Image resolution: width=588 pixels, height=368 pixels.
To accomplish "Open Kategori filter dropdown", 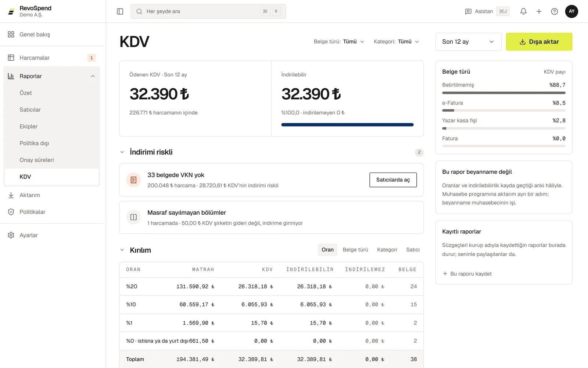I will pos(396,42).
